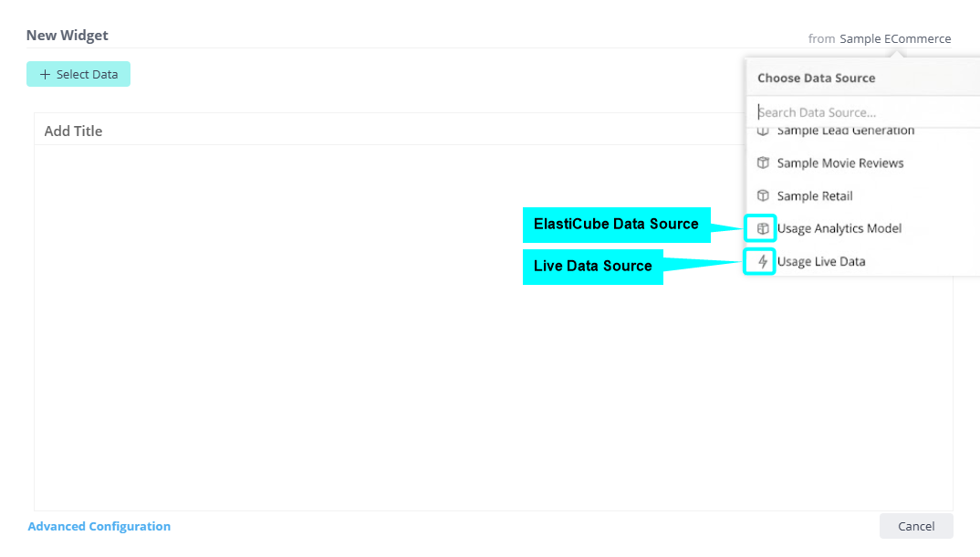Open the Sample ECommerce data source dropdown
The width and height of the screenshot is (980, 557).
point(894,38)
